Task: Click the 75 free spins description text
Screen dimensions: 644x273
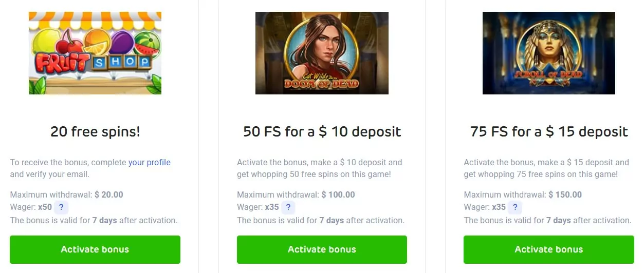Action: tap(546, 168)
